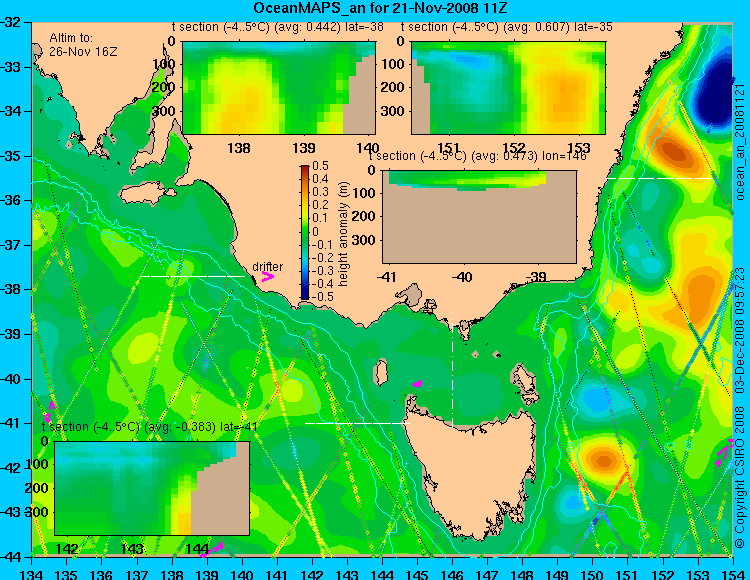
Task: Click the magenta drifter marker north of Tasmania
Action: tap(417, 383)
